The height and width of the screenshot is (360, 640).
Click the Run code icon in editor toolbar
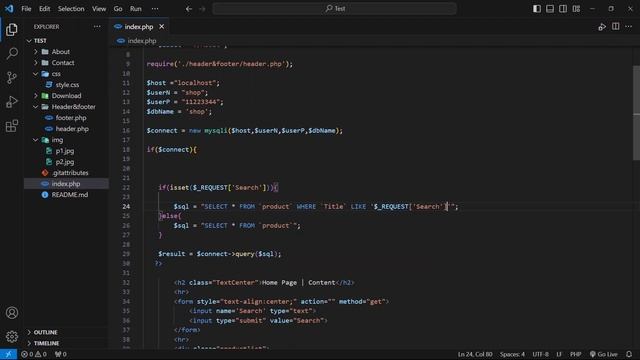[x=602, y=27]
